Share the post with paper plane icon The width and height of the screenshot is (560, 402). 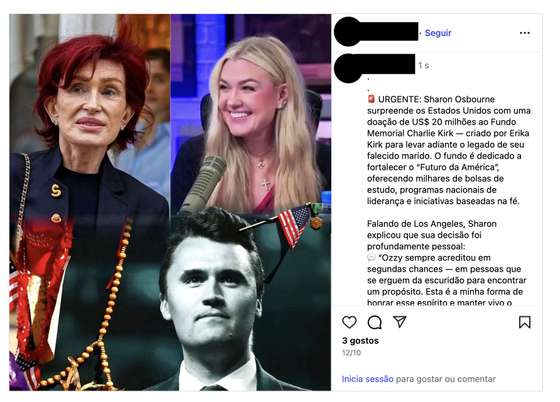400,322
